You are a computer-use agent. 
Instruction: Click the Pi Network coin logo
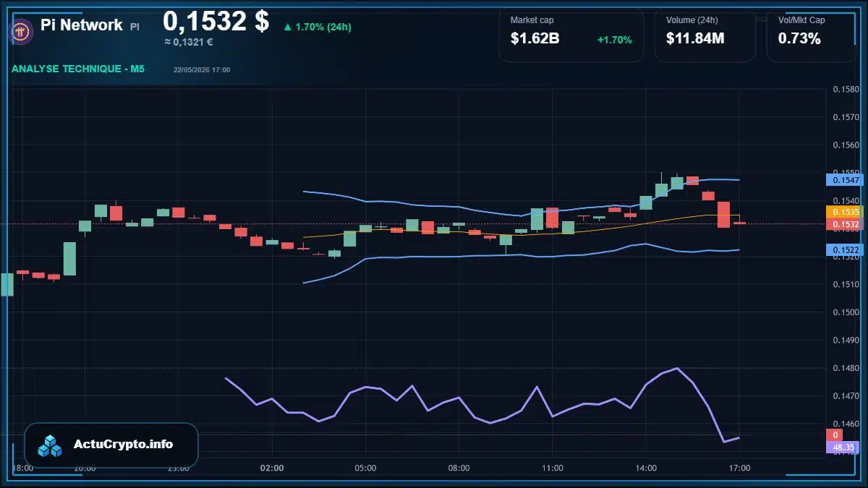point(20,31)
